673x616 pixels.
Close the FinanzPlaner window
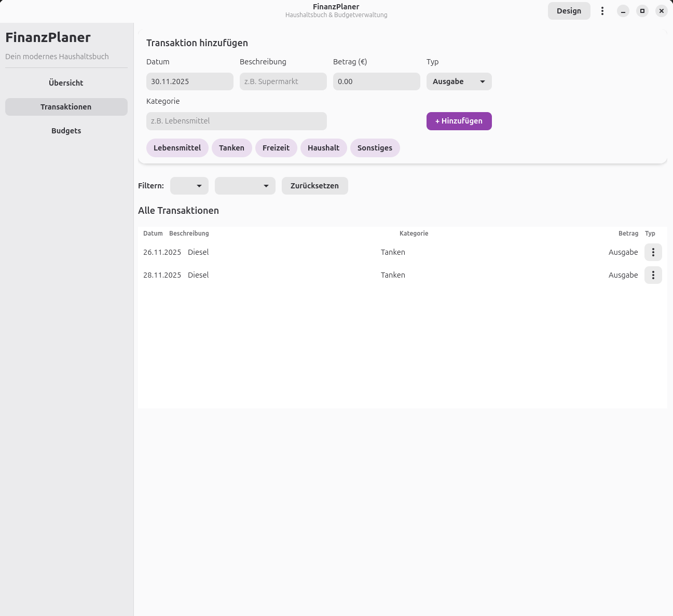pos(661,11)
